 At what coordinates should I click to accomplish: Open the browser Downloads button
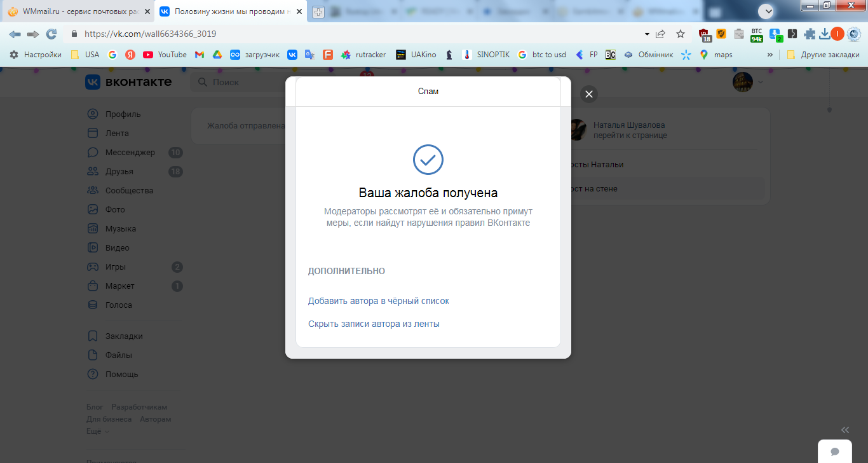pyautogui.click(x=825, y=34)
